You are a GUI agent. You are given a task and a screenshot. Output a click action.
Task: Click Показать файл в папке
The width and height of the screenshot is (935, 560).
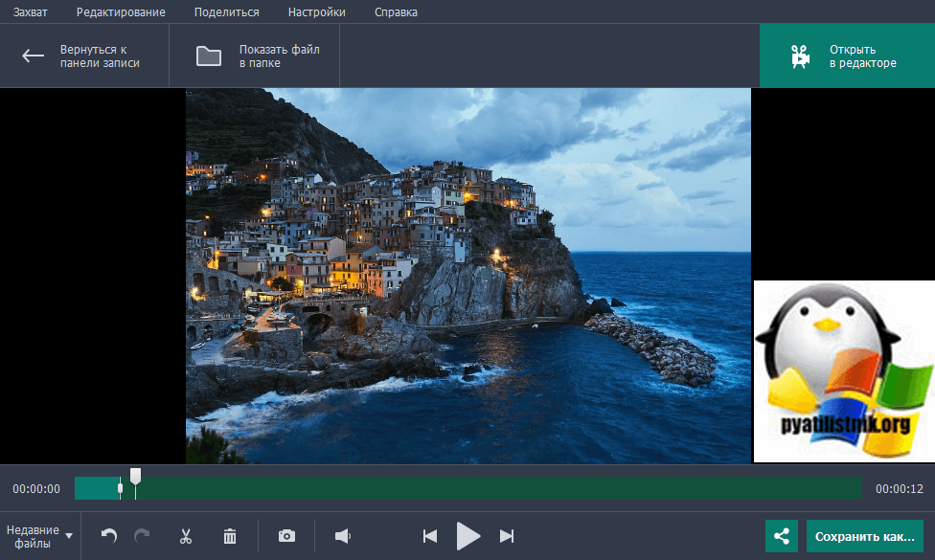[255, 56]
